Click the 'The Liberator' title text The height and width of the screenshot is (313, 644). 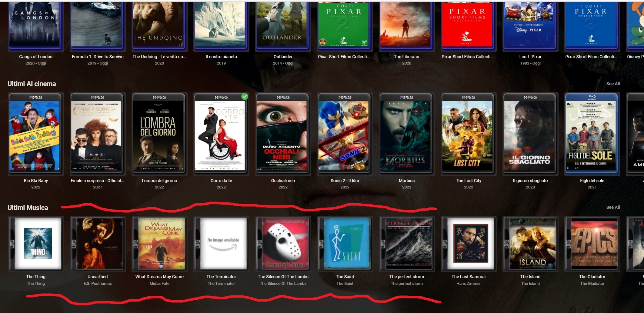point(407,57)
